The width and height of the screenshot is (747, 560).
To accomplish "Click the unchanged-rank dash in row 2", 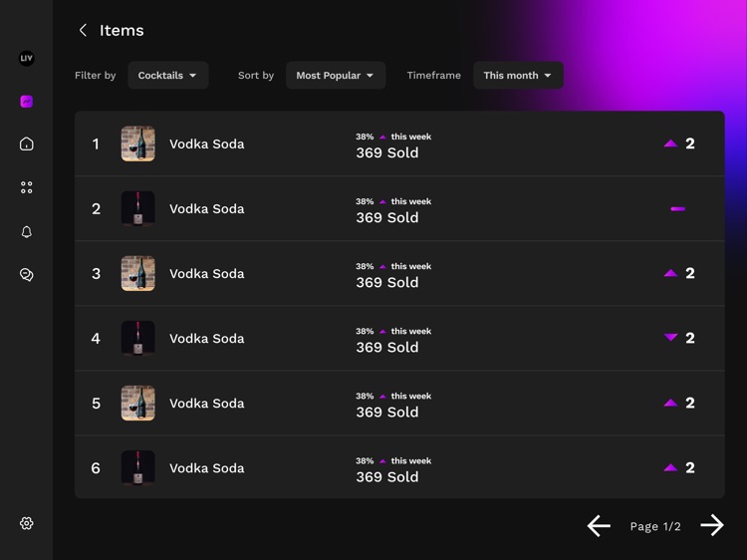I will click(x=678, y=208).
